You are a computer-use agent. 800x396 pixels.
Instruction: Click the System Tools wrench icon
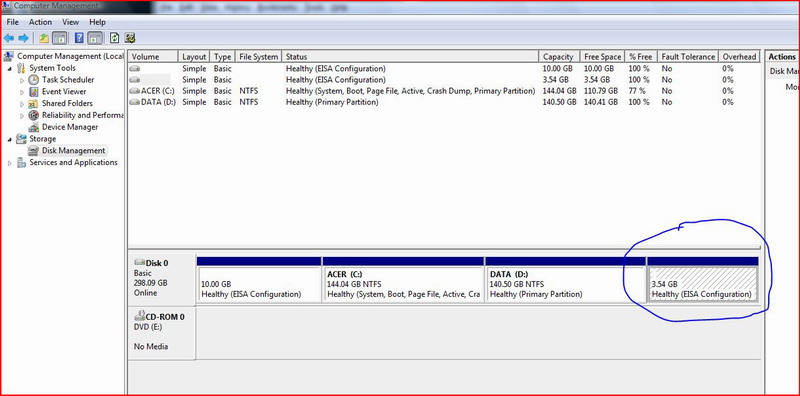pyautogui.click(x=21, y=68)
